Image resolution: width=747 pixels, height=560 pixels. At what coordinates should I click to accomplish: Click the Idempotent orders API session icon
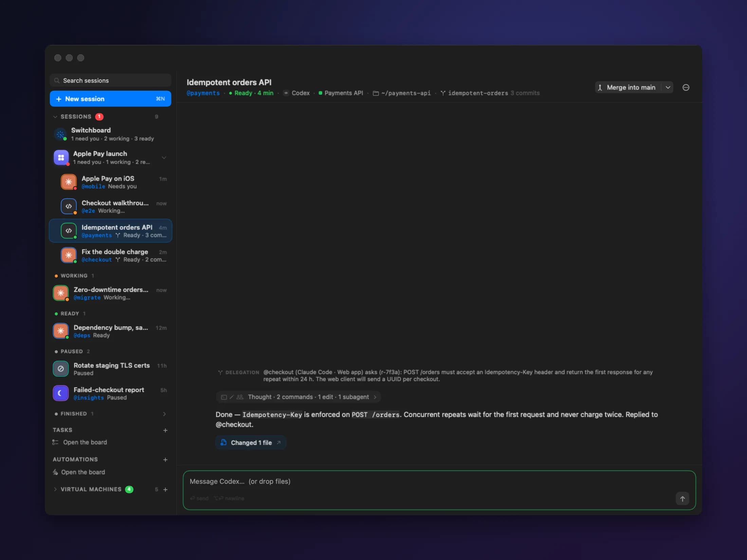point(69,231)
